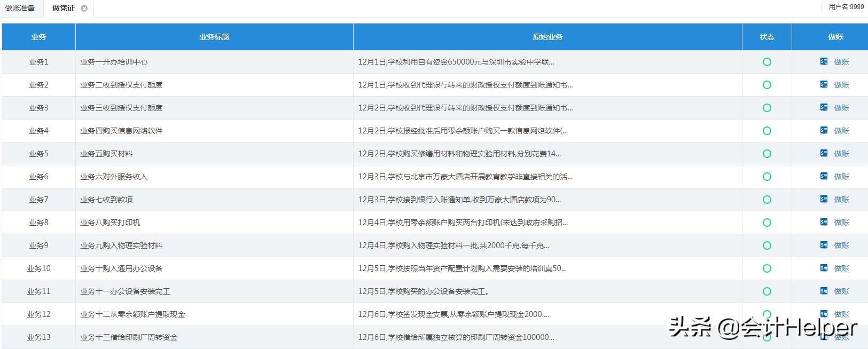The width and height of the screenshot is (868, 349).
Task: Click the 业务13 row label
Action: [38, 337]
